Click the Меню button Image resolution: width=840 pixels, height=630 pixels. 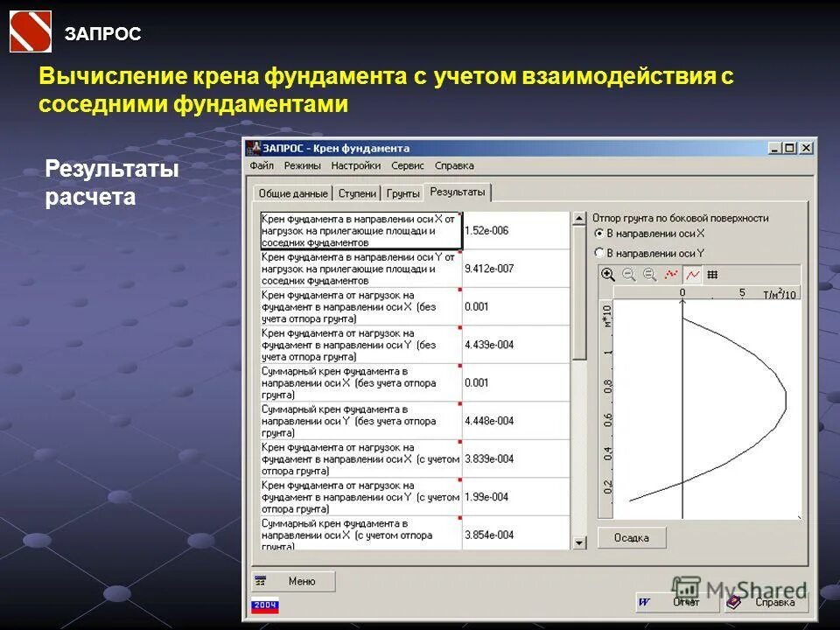click(294, 581)
